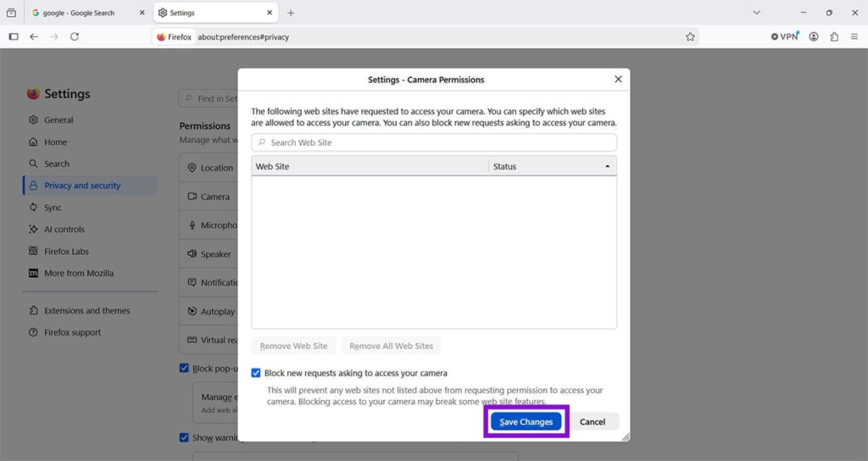This screenshot has height=461, width=868.
Task: Click Location permission row behind dialog
Action: (209, 168)
